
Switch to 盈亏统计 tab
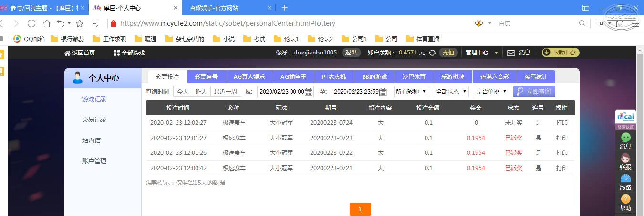pos(536,77)
